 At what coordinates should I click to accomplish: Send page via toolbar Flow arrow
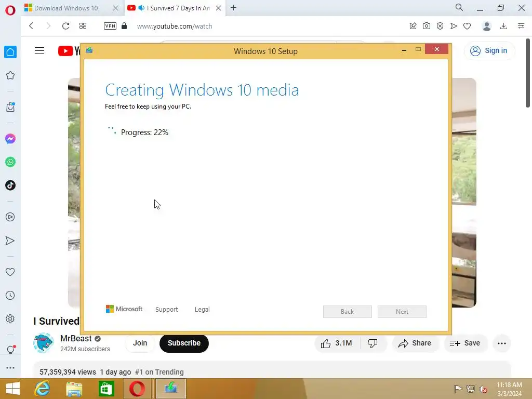coord(454,26)
